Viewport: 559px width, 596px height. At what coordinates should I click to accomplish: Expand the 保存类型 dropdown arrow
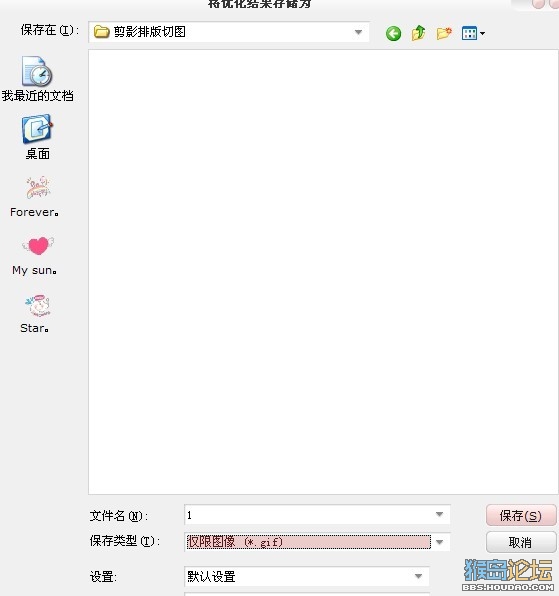coord(440,542)
